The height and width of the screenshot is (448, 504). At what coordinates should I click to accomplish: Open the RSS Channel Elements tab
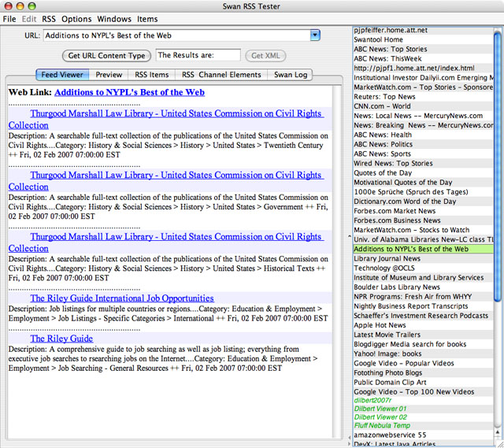tap(221, 76)
